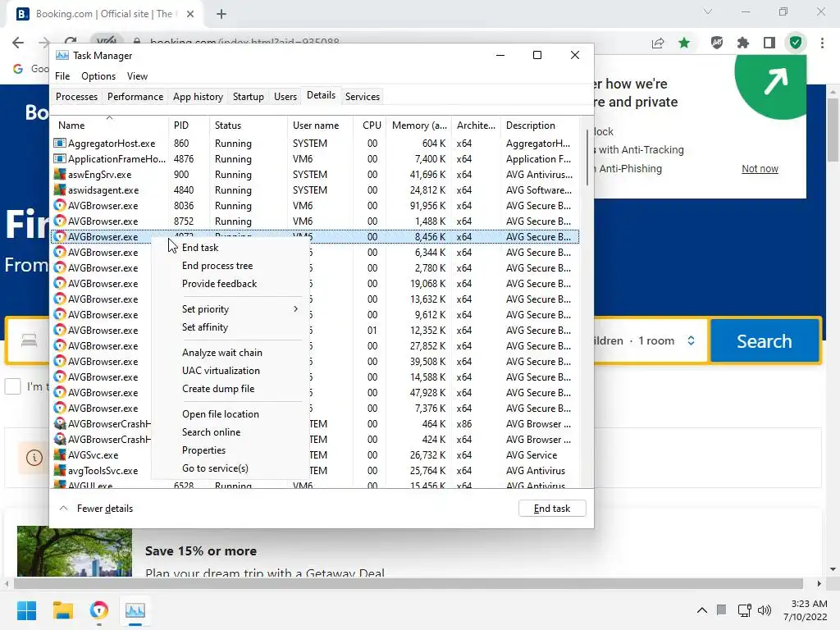
Task: Click the browser back arrow icon
Action: [18, 43]
